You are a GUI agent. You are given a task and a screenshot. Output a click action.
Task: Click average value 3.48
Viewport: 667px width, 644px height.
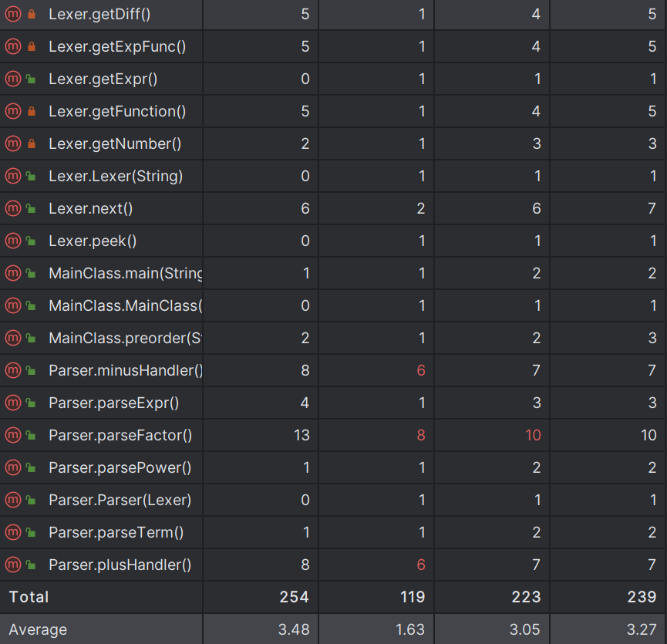(x=294, y=629)
